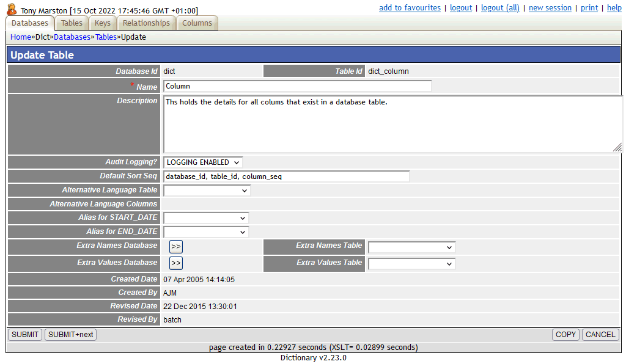Open the Alias for END_DATE dropdown
The height and width of the screenshot is (364, 626).
click(206, 231)
